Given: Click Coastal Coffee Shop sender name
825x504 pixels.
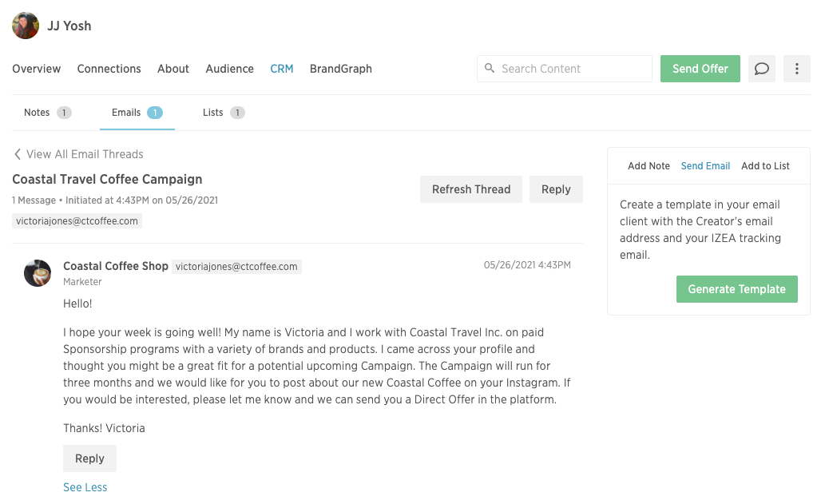Looking at the screenshot, I should pos(116,266).
